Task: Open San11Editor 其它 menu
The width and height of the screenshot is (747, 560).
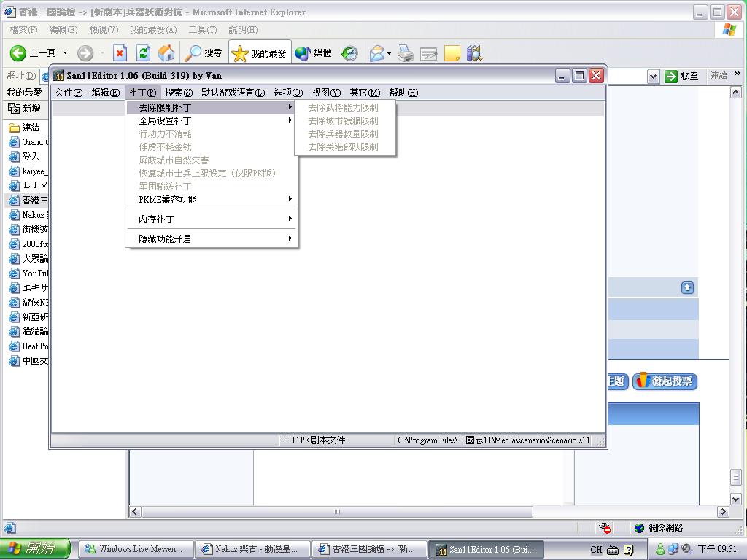Action: click(x=365, y=93)
